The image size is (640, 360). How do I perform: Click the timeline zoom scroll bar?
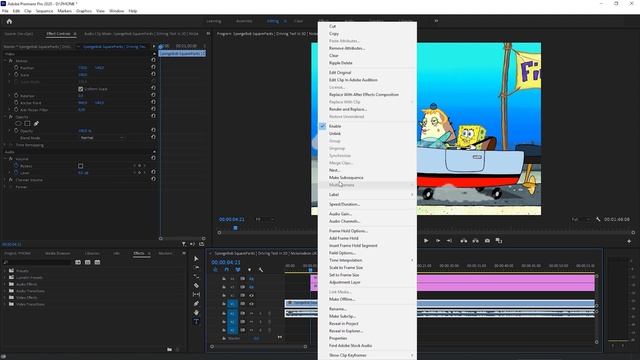258,347
